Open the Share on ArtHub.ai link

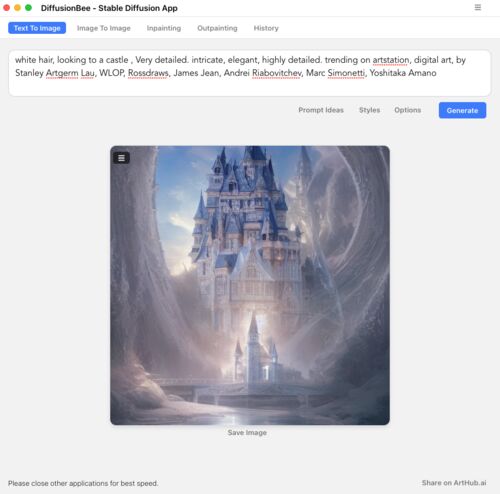click(454, 483)
